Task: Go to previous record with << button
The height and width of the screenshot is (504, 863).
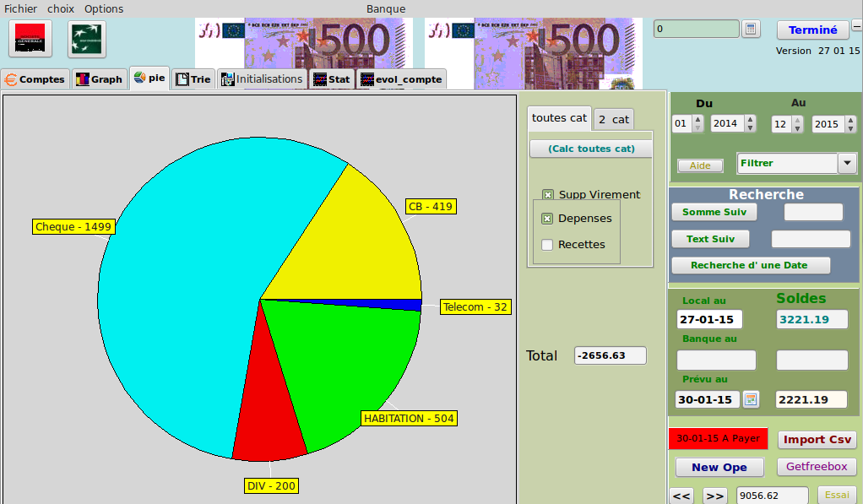Action: [682, 496]
